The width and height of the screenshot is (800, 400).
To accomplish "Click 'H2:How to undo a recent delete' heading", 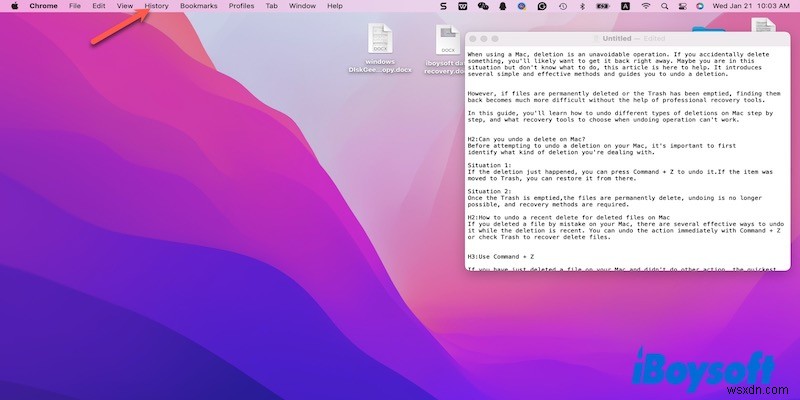I will (568, 218).
